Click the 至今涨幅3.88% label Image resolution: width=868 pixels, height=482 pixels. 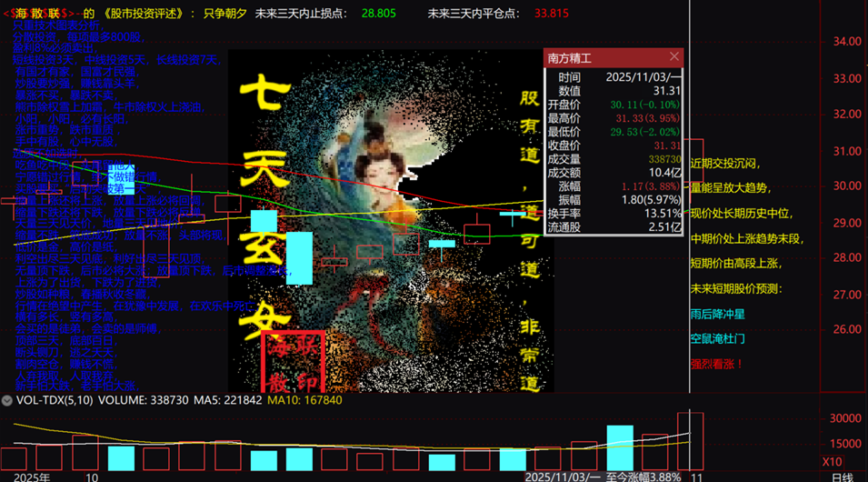click(x=644, y=477)
